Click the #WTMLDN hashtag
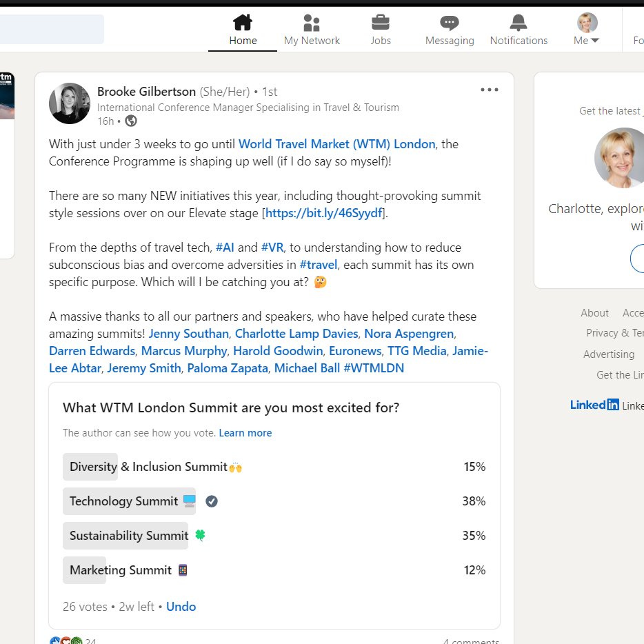 (373, 368)
